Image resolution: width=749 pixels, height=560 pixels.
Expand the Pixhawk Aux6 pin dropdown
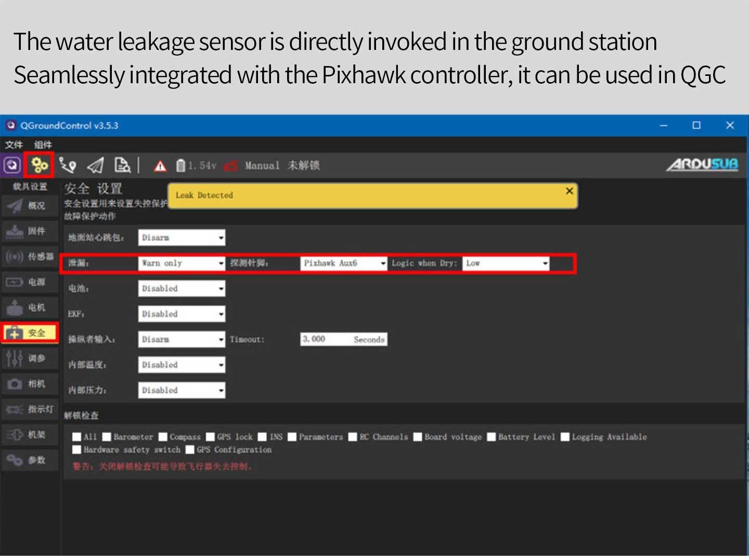pos(344,263)
